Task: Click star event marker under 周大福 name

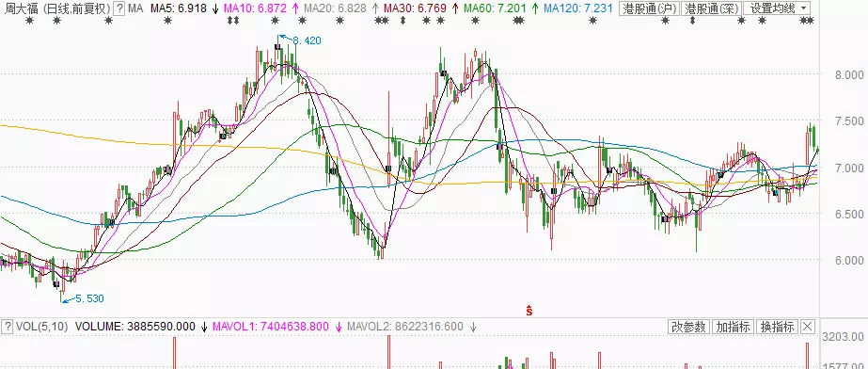Action: (30, 21)
